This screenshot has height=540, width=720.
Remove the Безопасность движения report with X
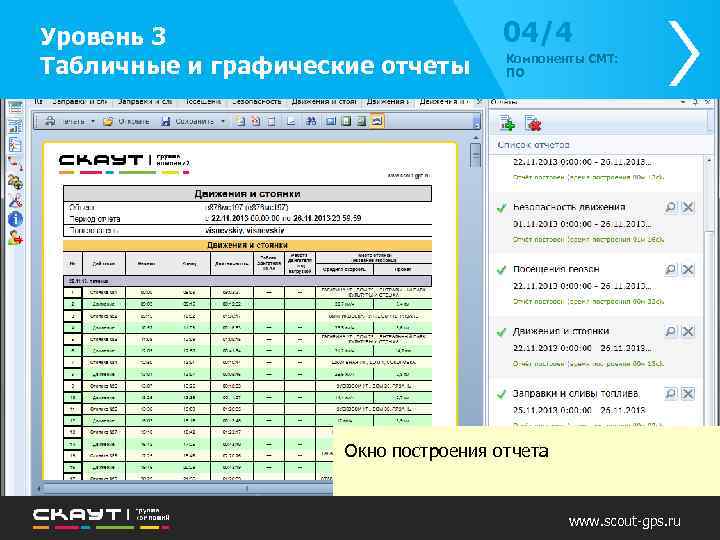point(688,207)
